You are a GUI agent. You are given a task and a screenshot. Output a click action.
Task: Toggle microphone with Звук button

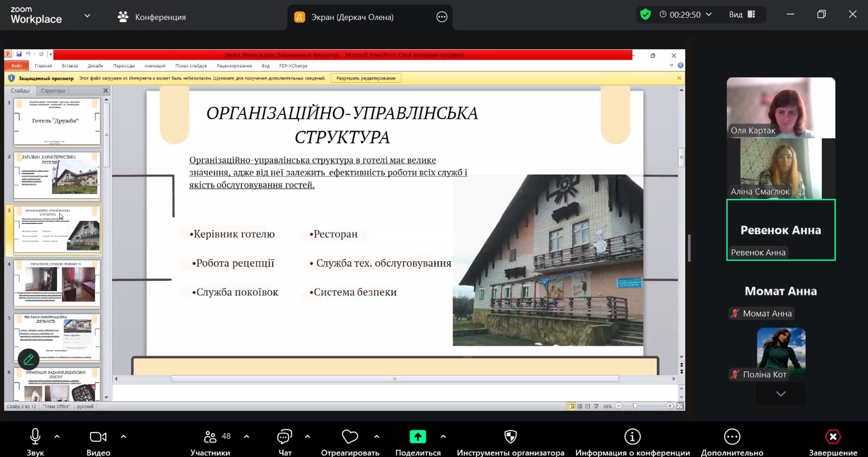click(35, 437)
